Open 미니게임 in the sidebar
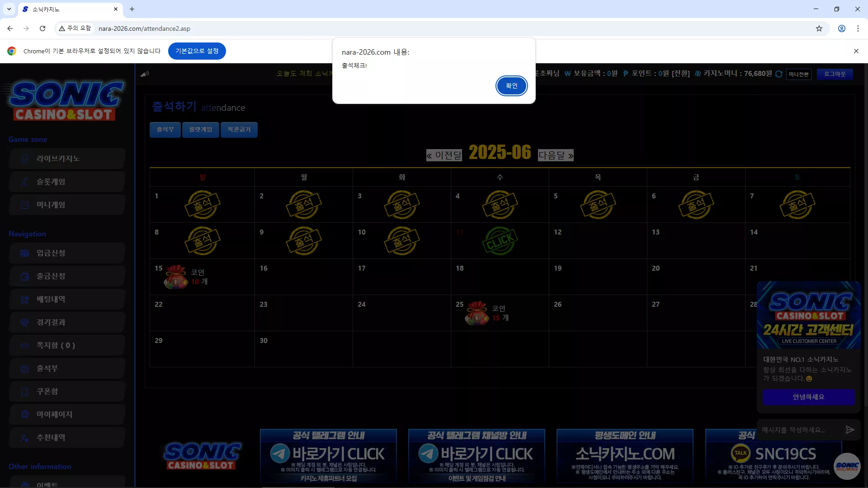868x488 pixels. 67,205
